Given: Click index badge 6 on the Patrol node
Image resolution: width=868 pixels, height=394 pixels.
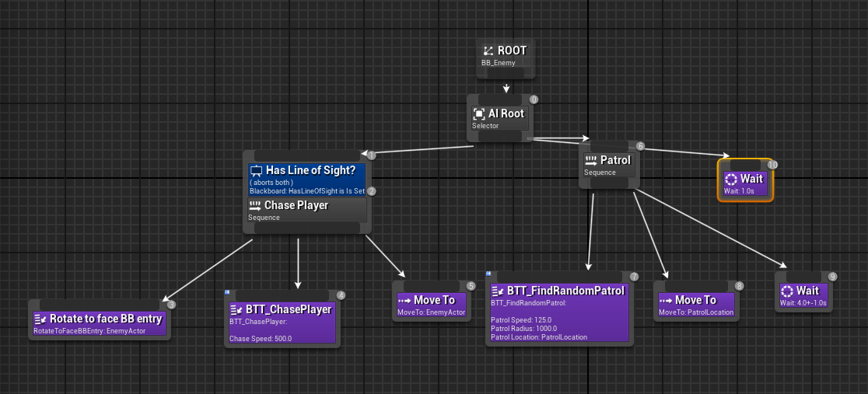Looking at the screenshot, I should (640, 146).
